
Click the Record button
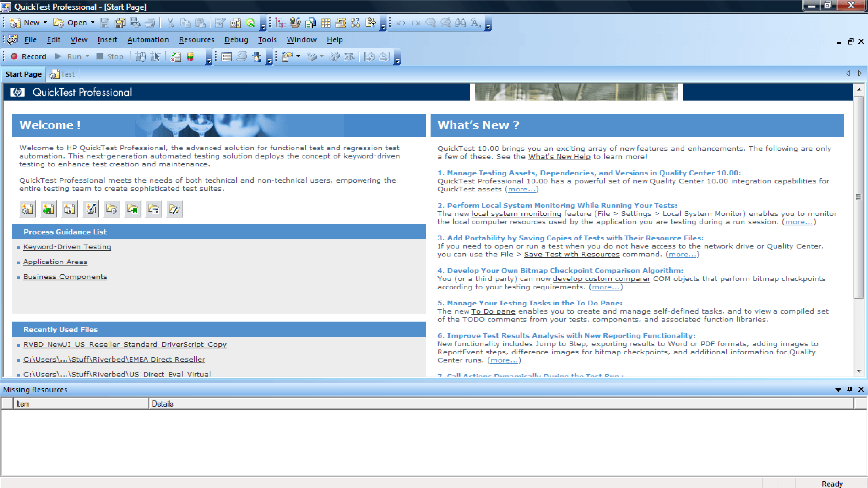29,56
